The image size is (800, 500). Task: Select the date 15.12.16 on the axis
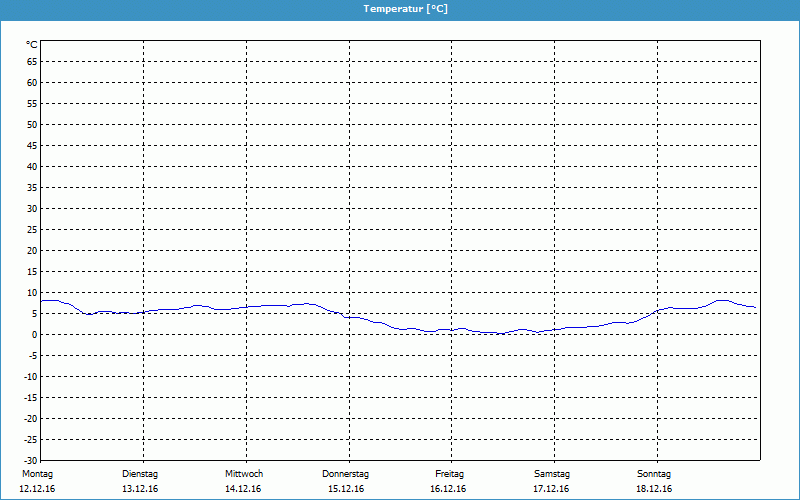(x=346, y=489)
